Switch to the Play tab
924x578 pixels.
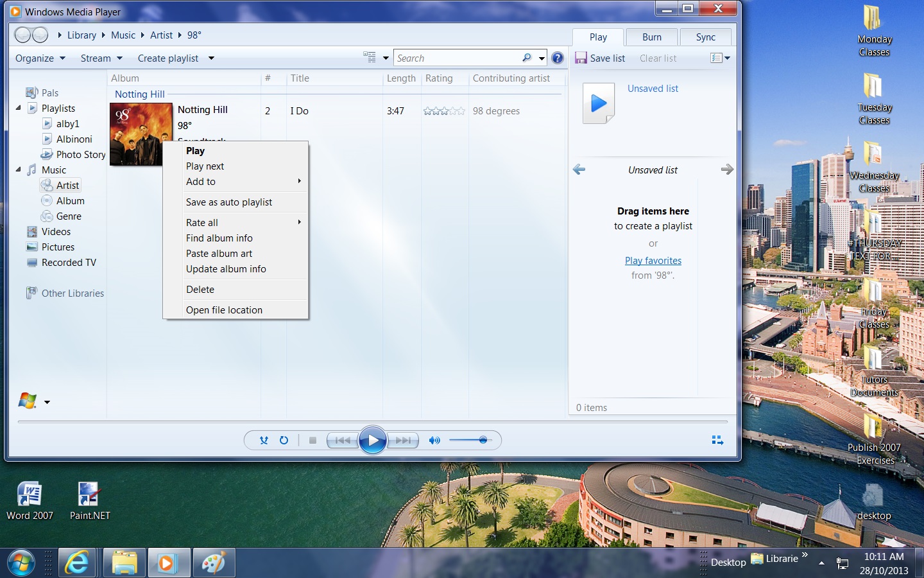click(x=598, y=37)
